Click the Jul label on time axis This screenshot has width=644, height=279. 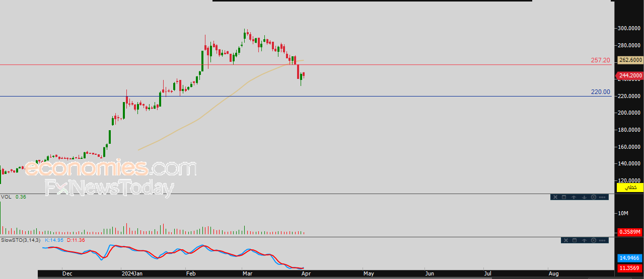(x=488, y=274)
